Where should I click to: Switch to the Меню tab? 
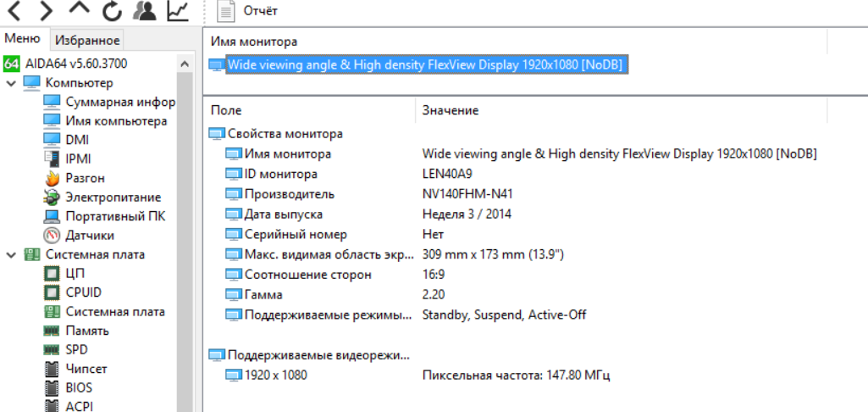coord(22,39)
